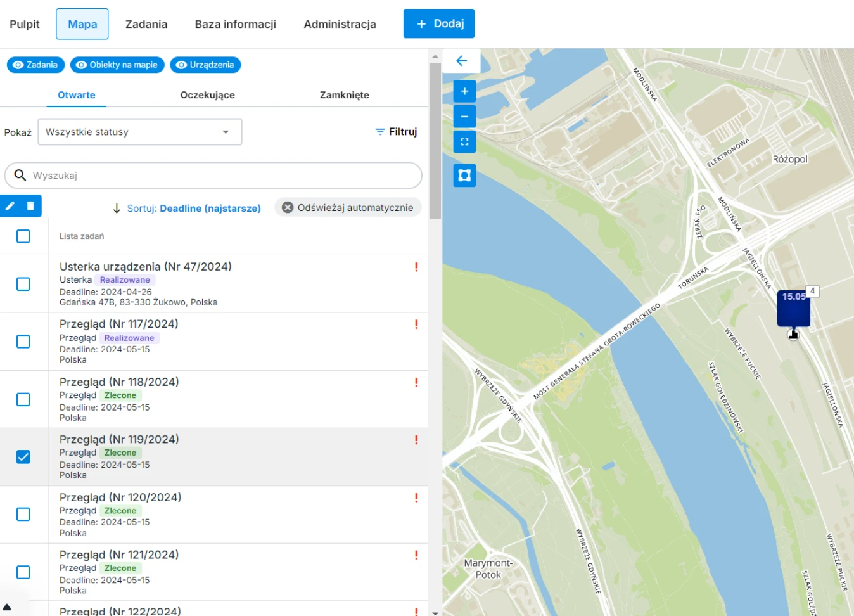Check the box for Przegląd Nr 117/2024
854x616 pixels.
click(23, 342)
